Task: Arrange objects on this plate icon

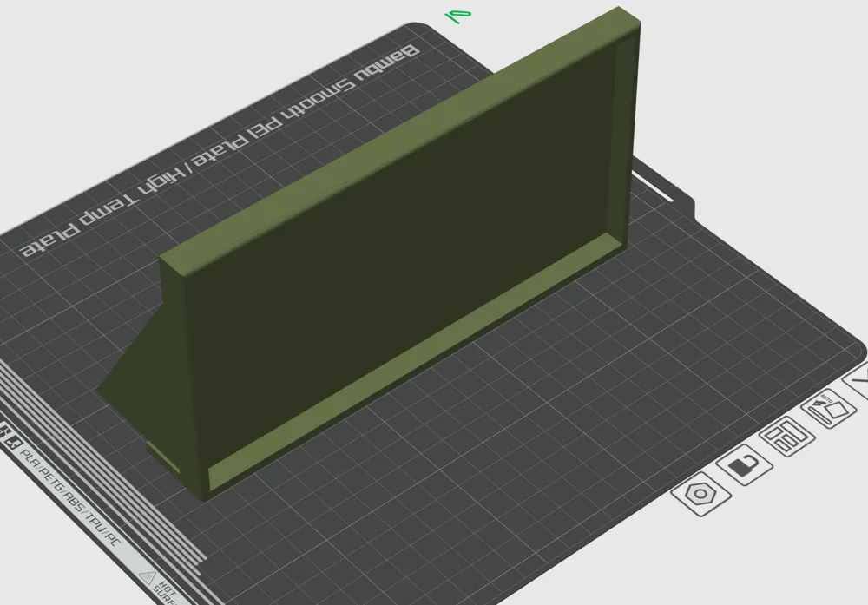Action: pos(786,437)
